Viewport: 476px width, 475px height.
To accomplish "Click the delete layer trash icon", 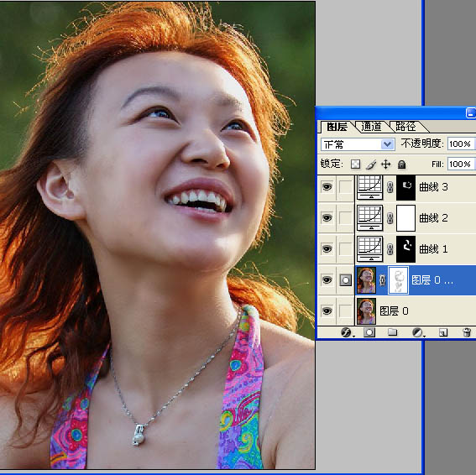I will point(467,332).
